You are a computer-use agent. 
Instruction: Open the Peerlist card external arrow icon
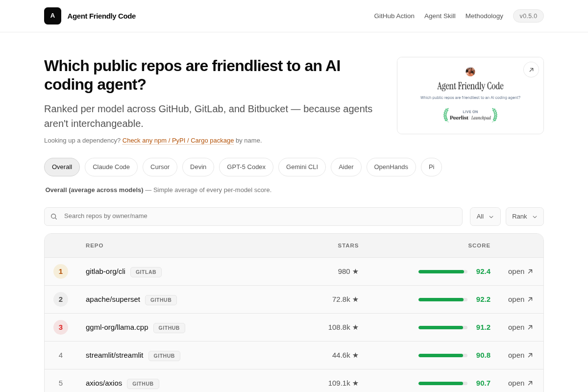(x=531, y=70)
